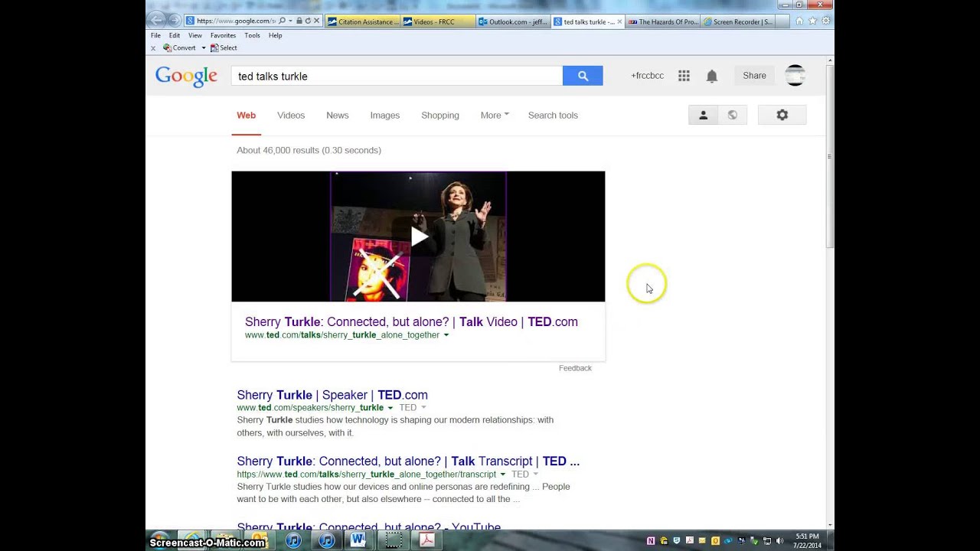
Task: Show global results via globe icon
Action: coord(732,115)
